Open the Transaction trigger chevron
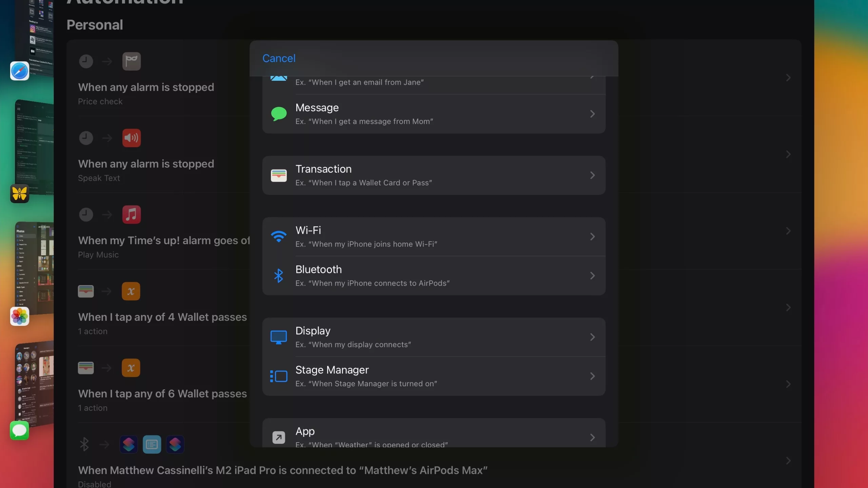 click(x=592, y=175)
